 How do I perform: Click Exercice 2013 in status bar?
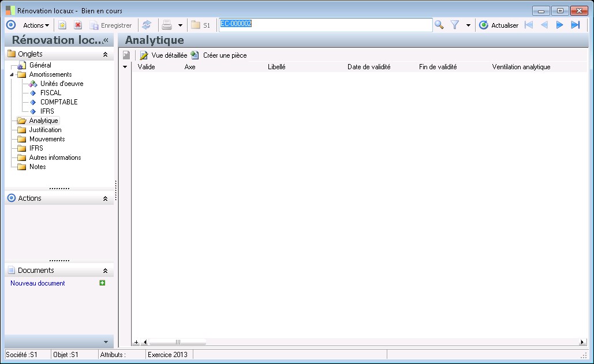[x=167, y=355]
